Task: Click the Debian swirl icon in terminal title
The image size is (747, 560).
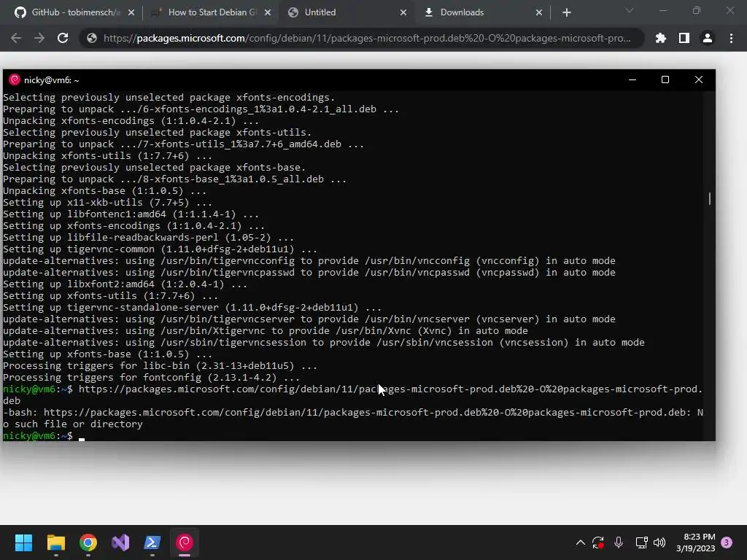Action: 15,79
